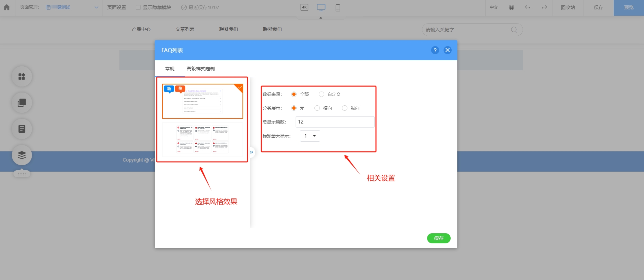Undo the last action
Screen dimensions: 644x280
click(528, 7)
